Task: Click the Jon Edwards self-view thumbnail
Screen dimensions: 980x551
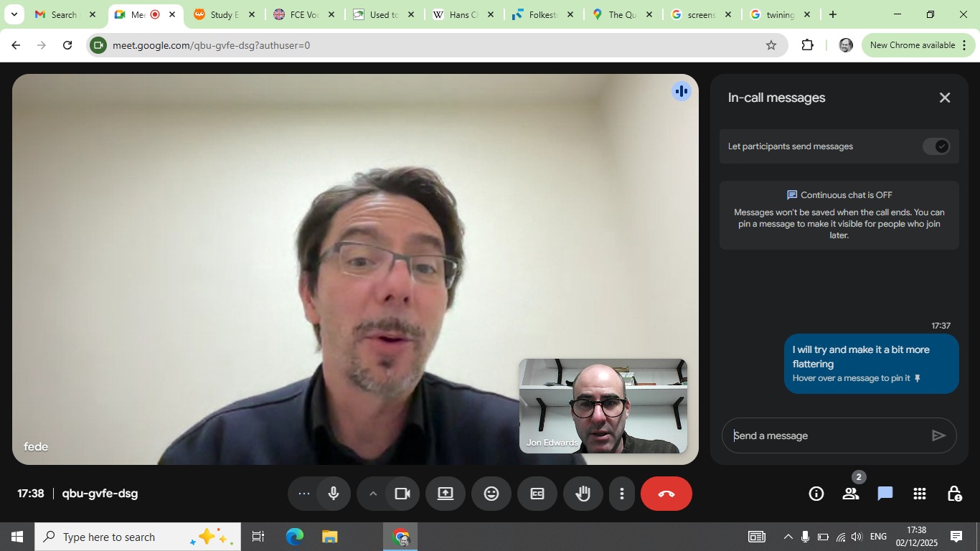Action: (x=603, y=405)
